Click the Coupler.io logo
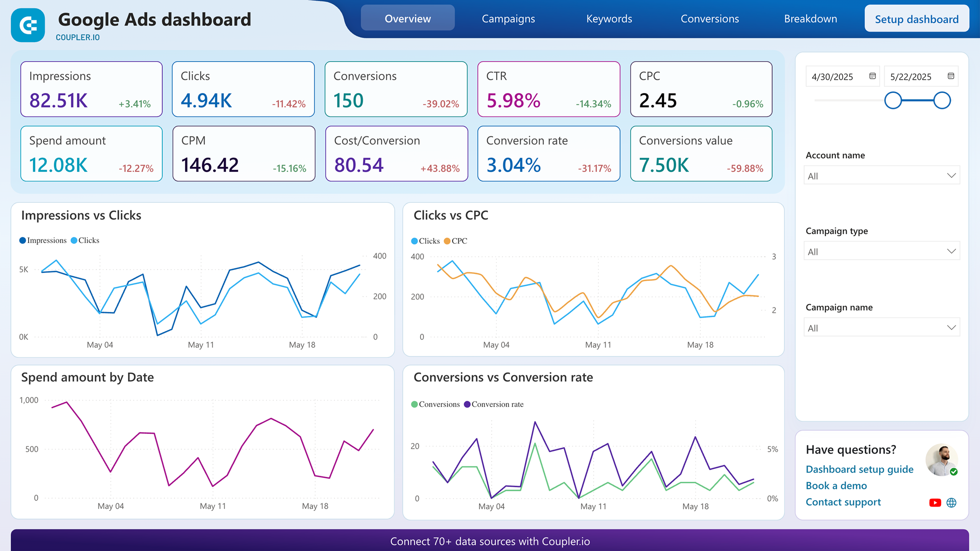This screenshot has height=551, width=980. pyautogui.click(x=28, y=24)
